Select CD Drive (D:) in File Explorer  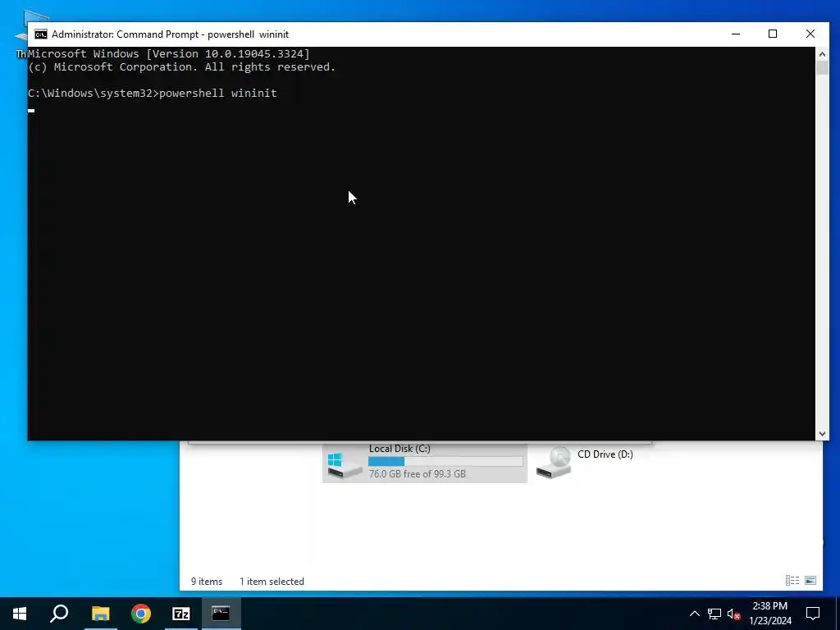585,462
